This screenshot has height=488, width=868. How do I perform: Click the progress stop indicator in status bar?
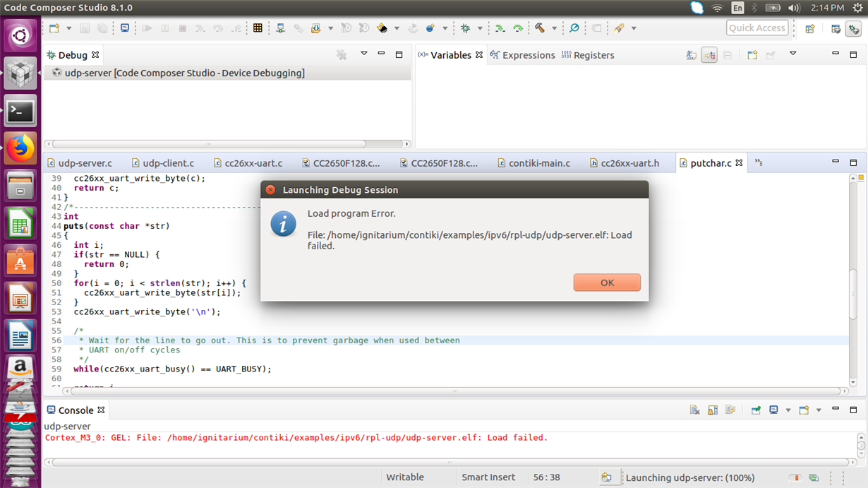(795, 477)
